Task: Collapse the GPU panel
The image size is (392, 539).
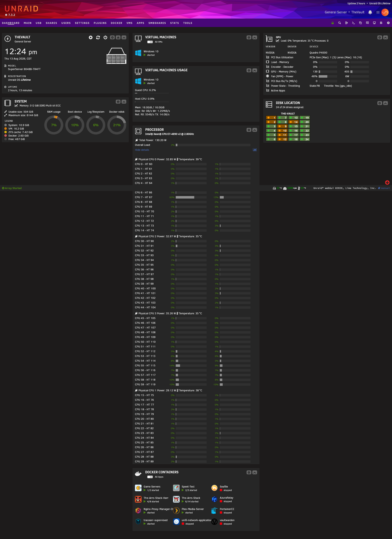Action: [x=385, y=37]
